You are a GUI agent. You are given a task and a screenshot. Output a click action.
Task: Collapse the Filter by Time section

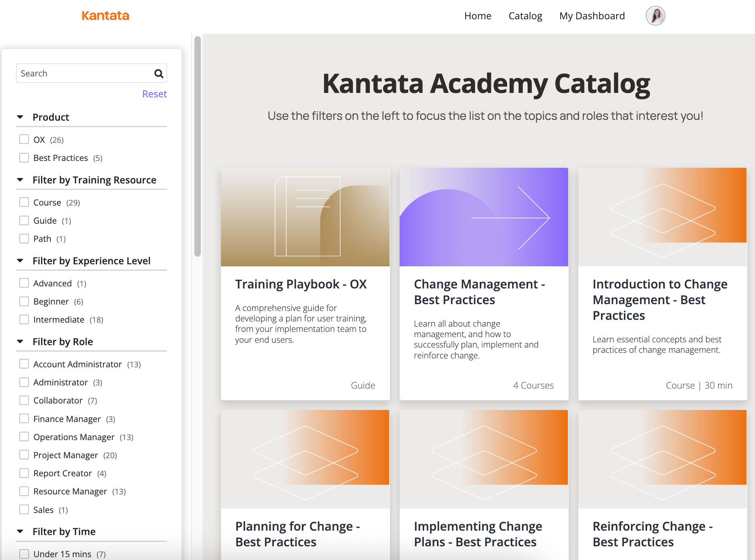click(20, 531)
